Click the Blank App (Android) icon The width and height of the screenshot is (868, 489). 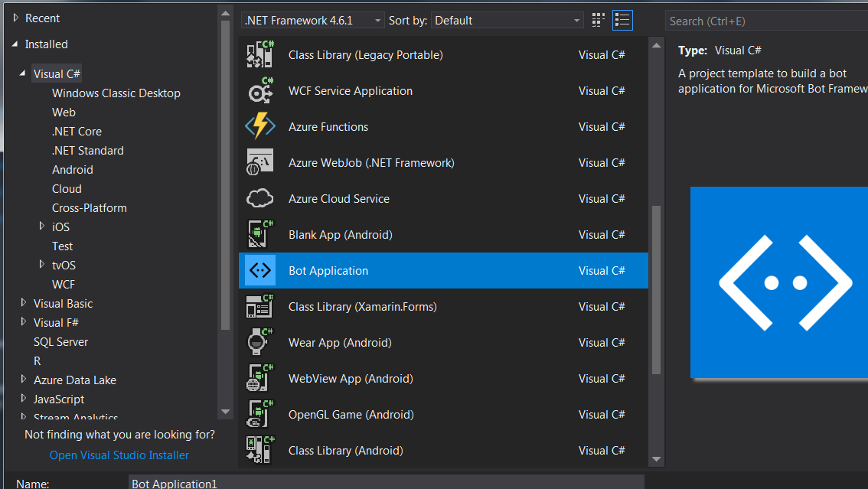[x=259, y=234]
